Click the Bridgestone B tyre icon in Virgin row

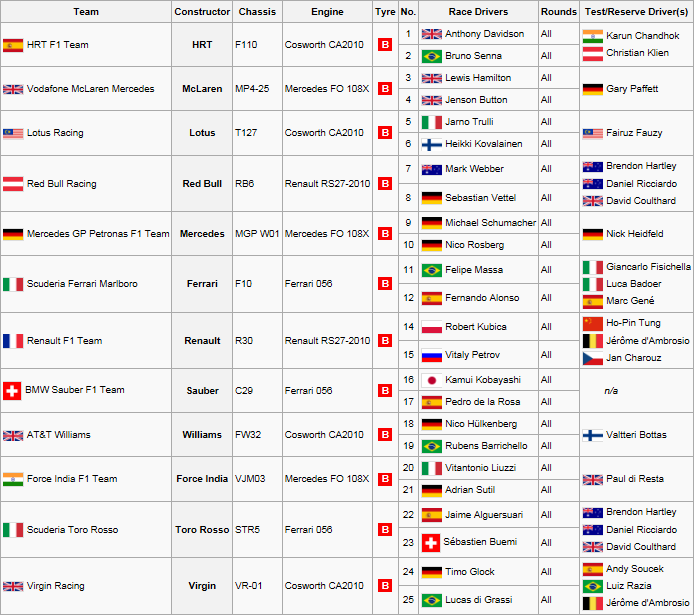385,585
